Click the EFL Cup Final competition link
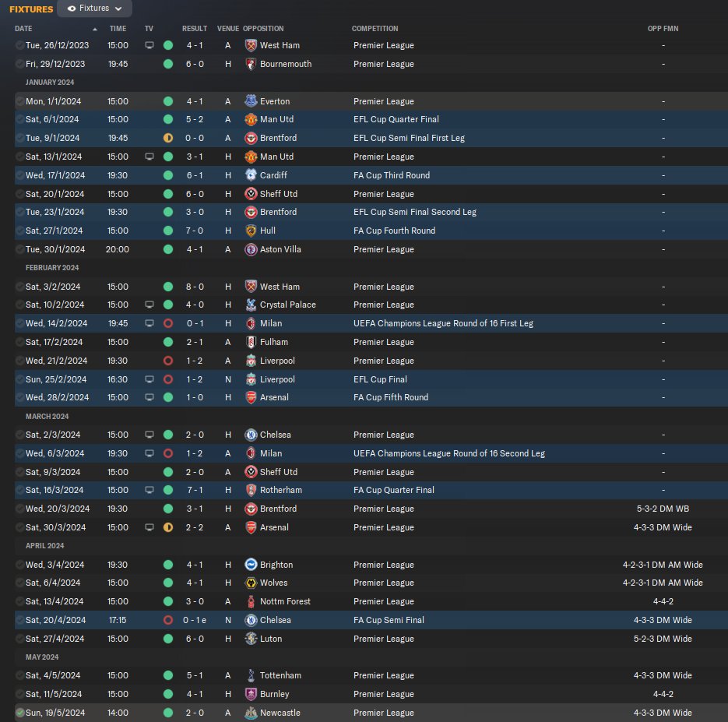 (380, 379)
